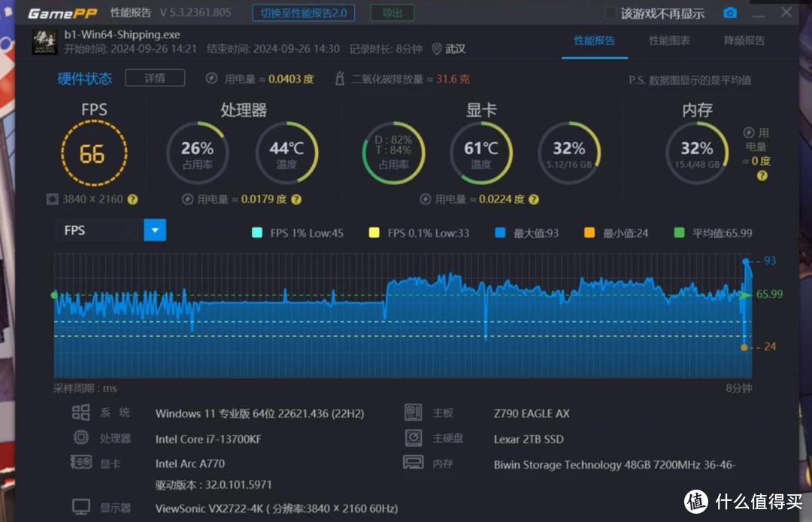Click the green average start marker on chart
Screen dimensions: 812x522
pos(54,295)
